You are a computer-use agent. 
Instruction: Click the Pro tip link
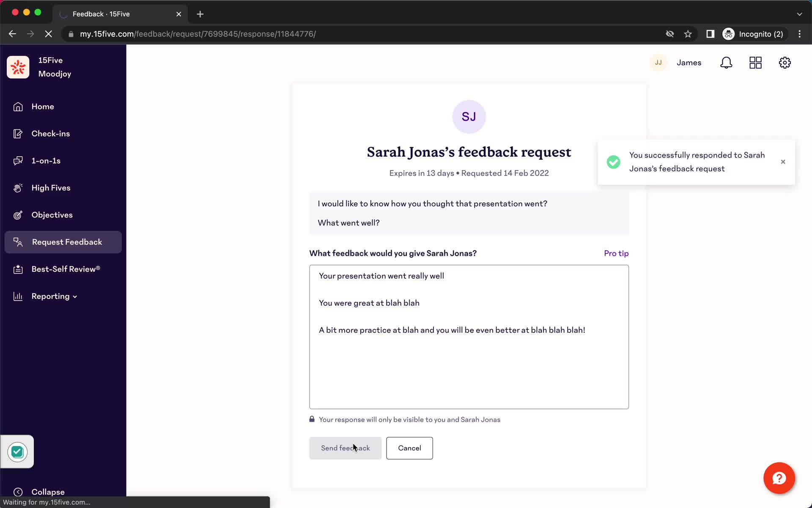[x=616, y=253]
